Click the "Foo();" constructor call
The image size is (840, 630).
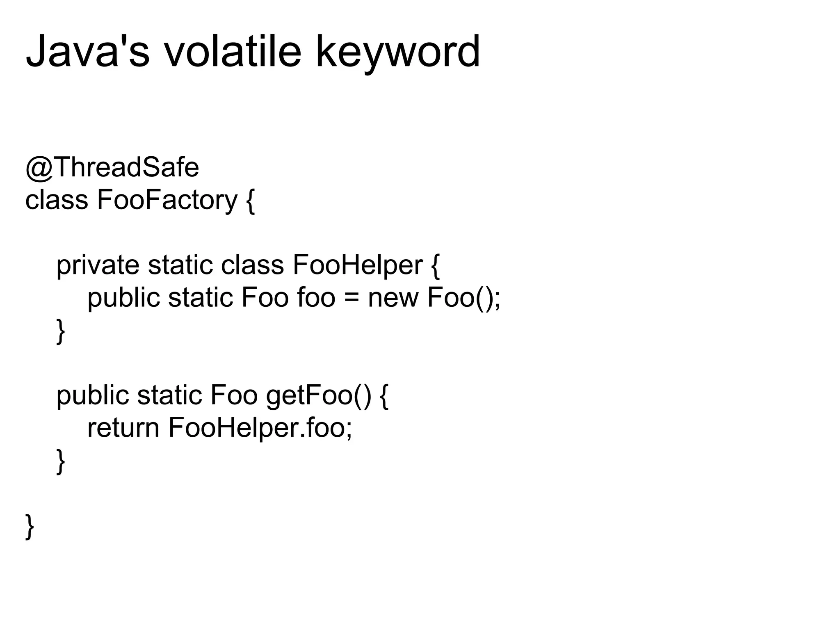pos(464,297)
